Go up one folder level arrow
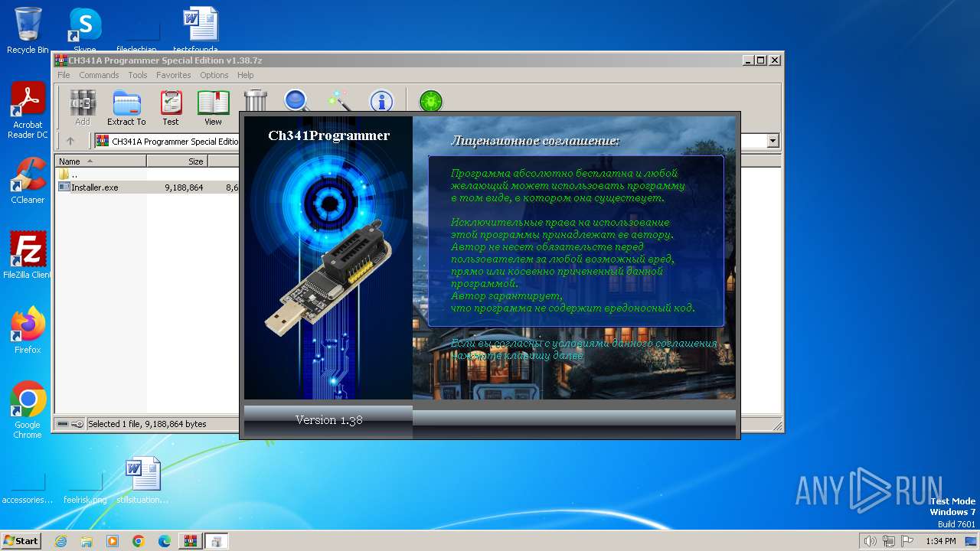 pyautogui.click(x=70, y=141)
